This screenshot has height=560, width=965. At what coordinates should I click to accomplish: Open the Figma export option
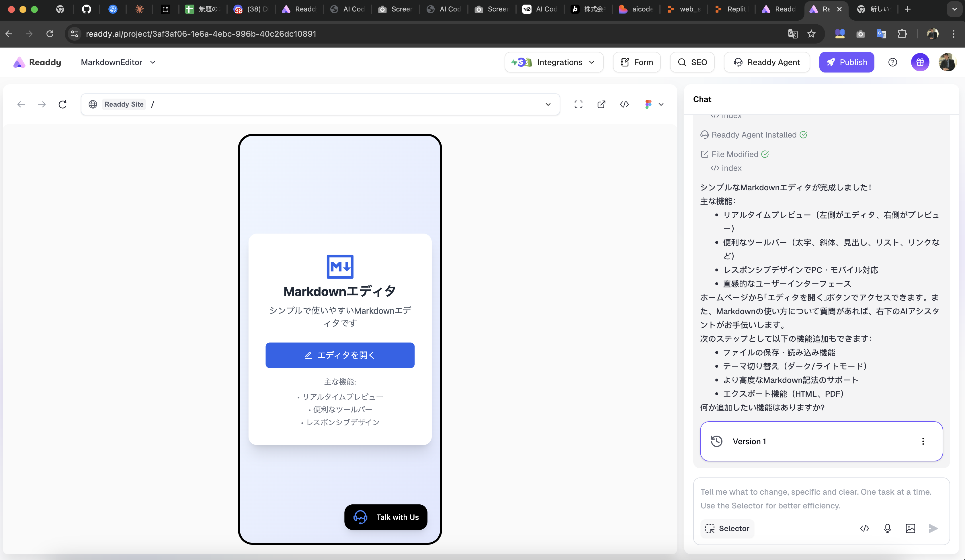tap(648, 104)
